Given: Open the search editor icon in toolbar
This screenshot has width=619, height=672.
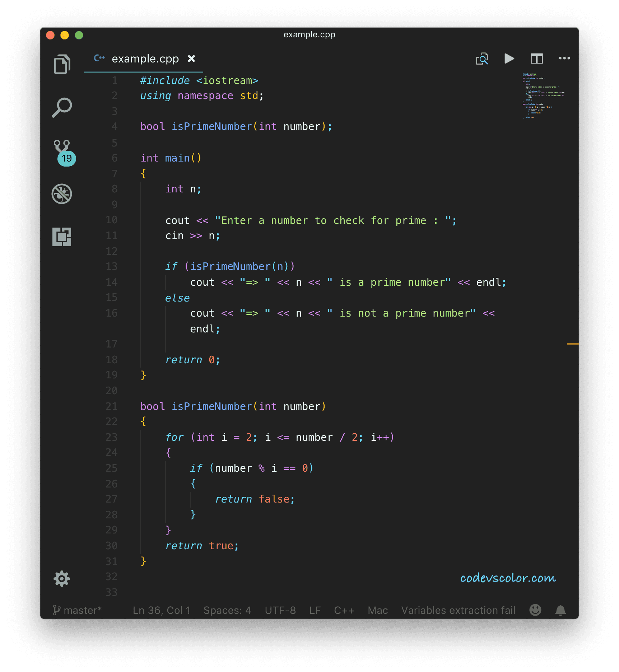Looking at the screenshot, I should click(x=482, y=59).
